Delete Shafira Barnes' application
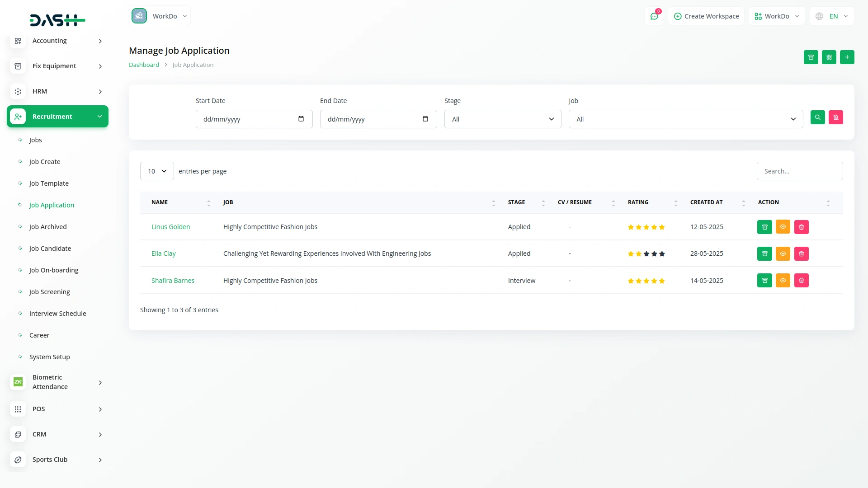 801,281
